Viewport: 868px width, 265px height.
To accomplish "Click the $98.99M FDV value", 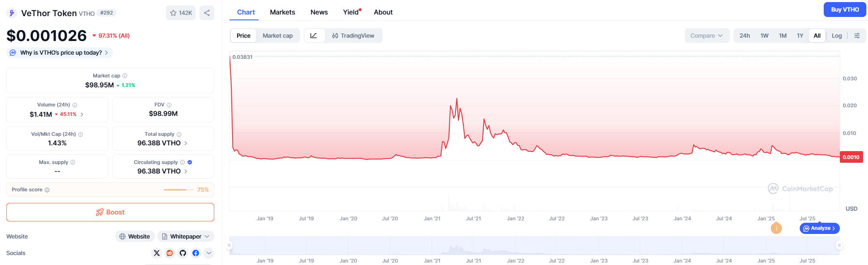I will (x=163, y=114).
